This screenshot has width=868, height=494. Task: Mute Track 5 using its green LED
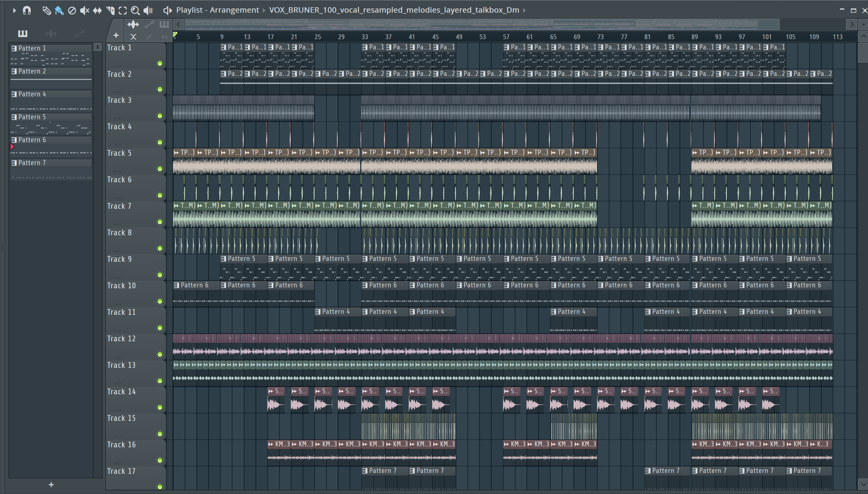click(160, 169)
